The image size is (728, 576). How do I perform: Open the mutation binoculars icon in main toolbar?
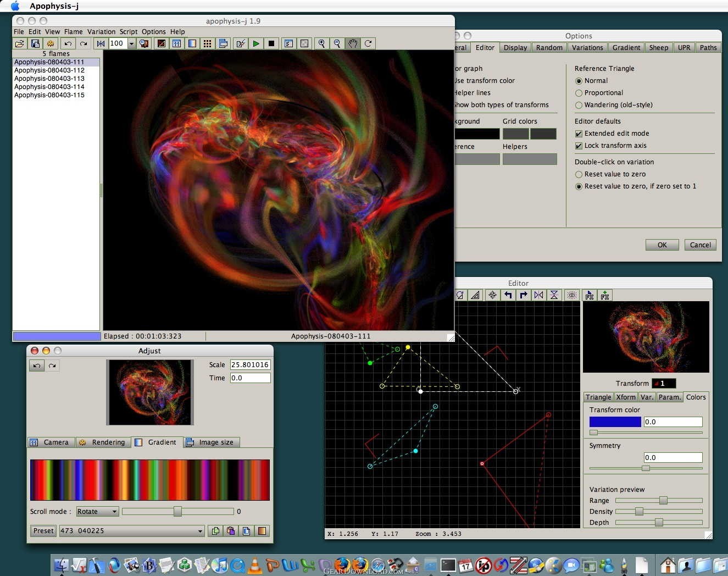144,43
